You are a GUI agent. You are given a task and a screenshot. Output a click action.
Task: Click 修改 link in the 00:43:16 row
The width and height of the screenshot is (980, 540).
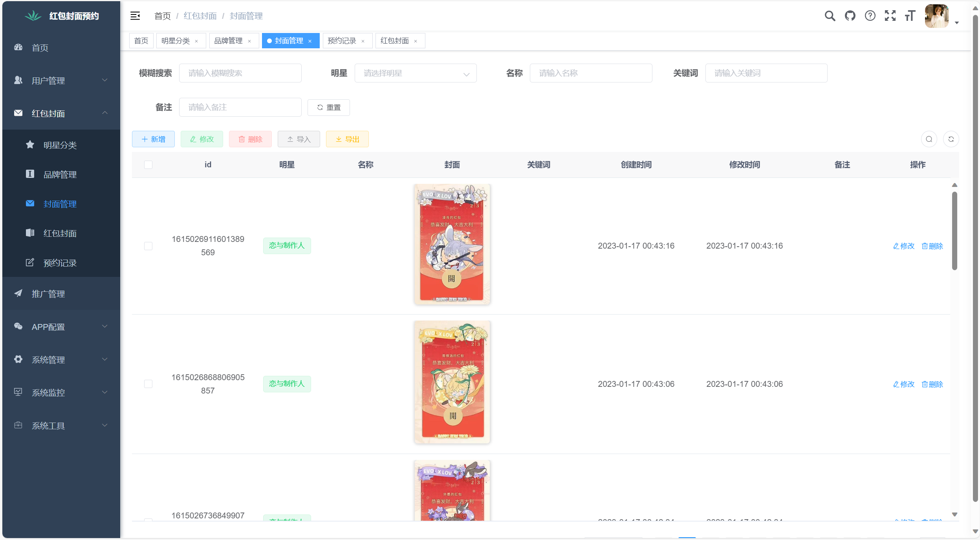tap(904, 246)
